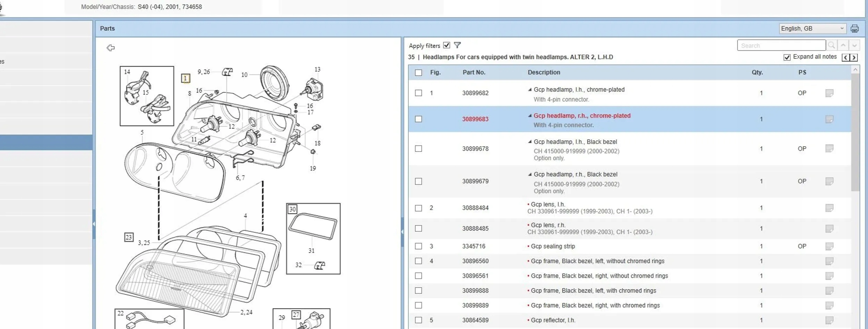Go to previous search result arrow
This screenshot has height=329, width=868.
coord(843,45)
